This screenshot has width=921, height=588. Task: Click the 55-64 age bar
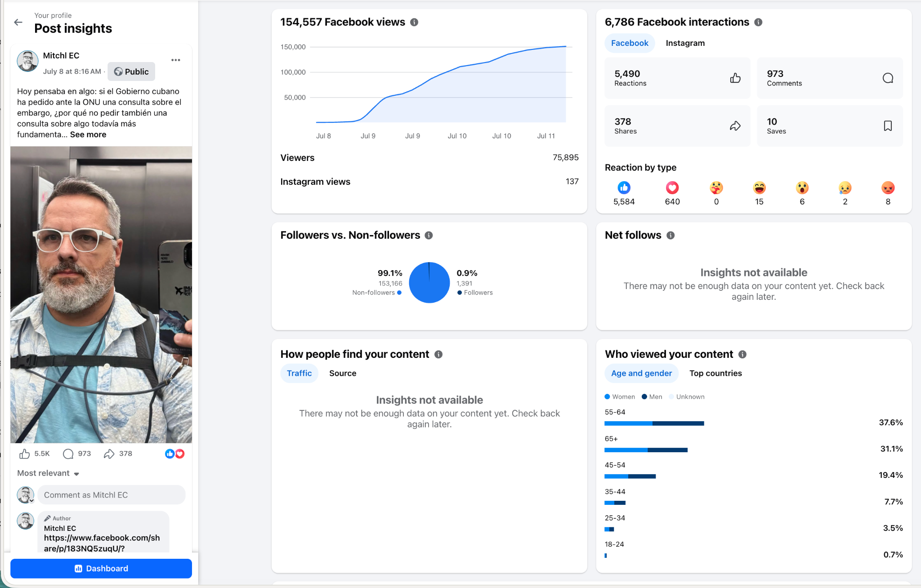[654, 423]
